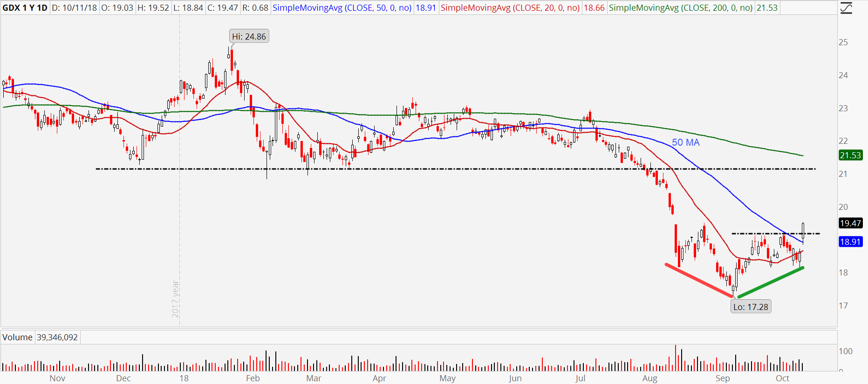Viewport: 868px width, 384px height.
Task: Click the green 21.53 price axis tag
Action: point(850,155)
